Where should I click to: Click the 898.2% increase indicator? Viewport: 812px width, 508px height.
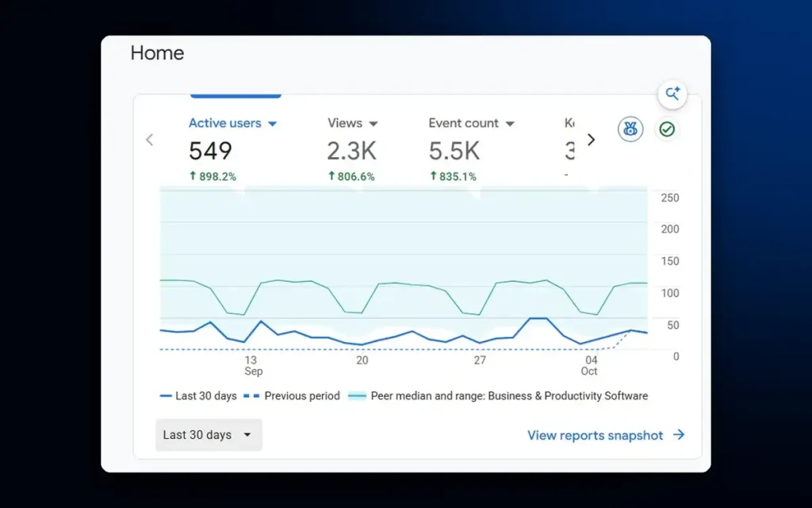pos(213,176)
